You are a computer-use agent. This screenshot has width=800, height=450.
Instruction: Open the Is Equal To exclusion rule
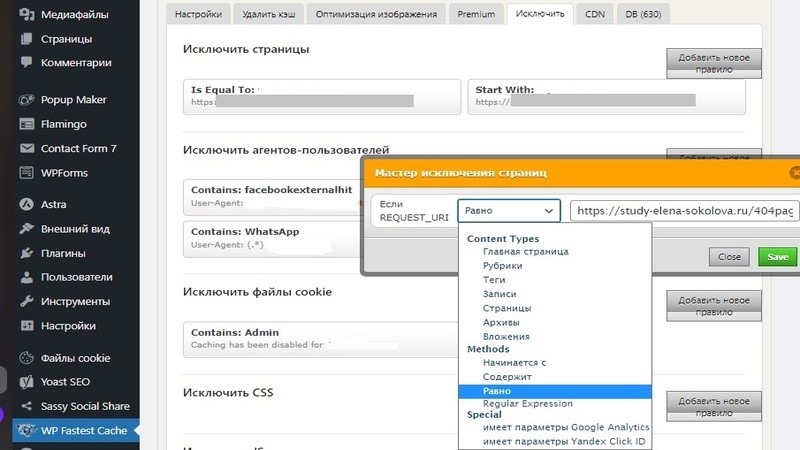point(322,96)
